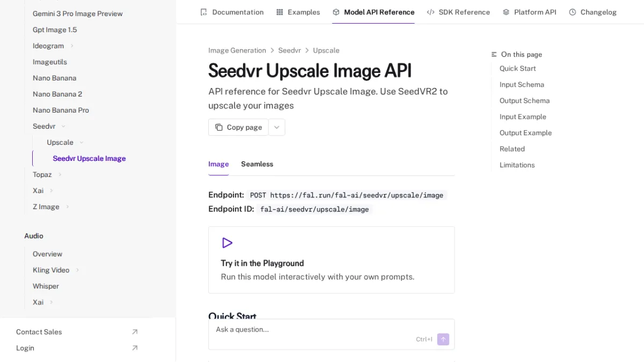Open Whisper sidebar item
This screenshot has width=644, height=362.
(46, 286)
